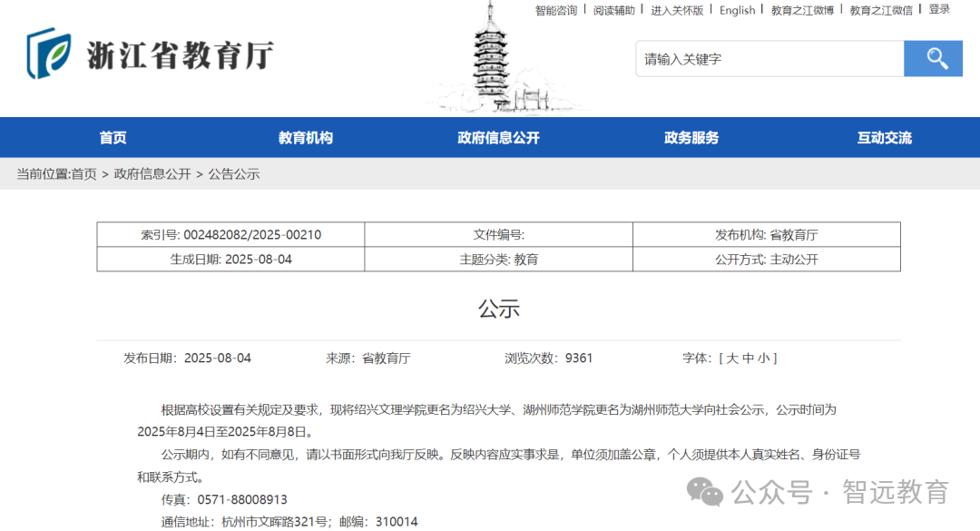This screenshot has width=980, height=531.
Task: Click the 公开方式: 主动公开 cell
Action: (766, 259)
